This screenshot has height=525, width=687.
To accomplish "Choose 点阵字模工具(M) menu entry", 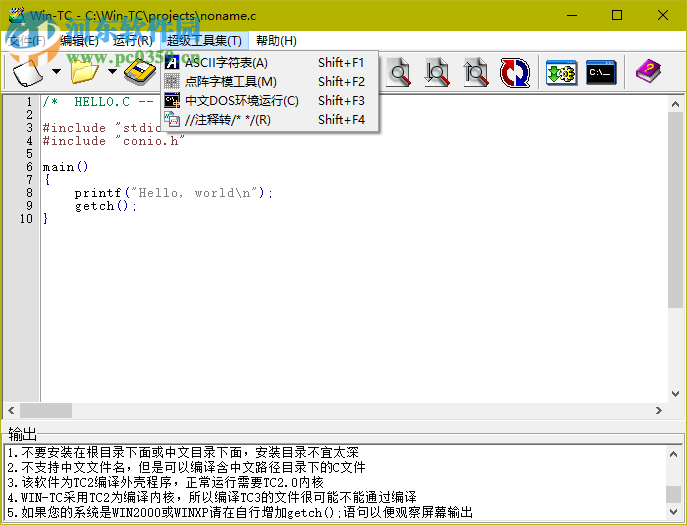I will click(x=270, y=82).
